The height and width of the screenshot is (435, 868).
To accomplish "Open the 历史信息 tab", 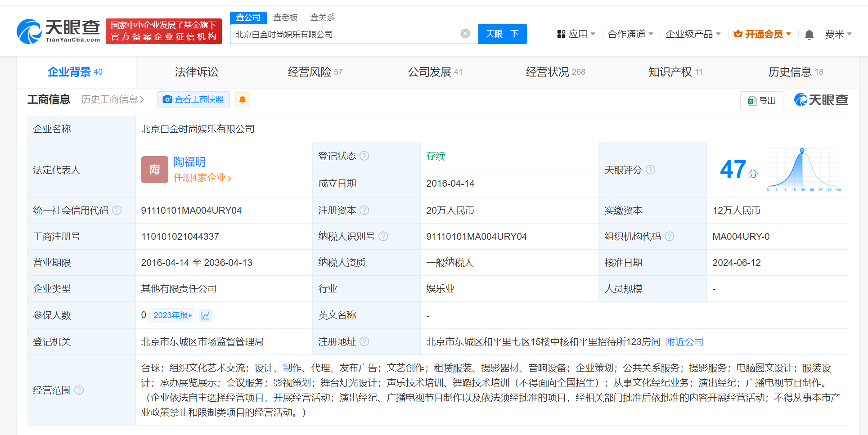I will tap(796, 72).
